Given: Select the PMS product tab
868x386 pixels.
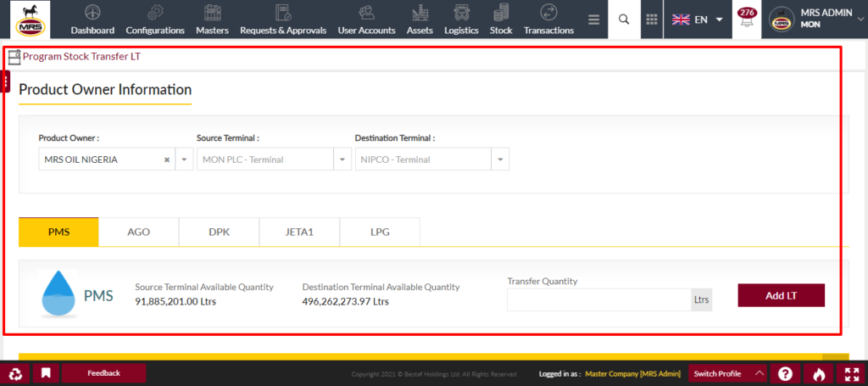Looking at the screenshot, I should pos(58,232).
